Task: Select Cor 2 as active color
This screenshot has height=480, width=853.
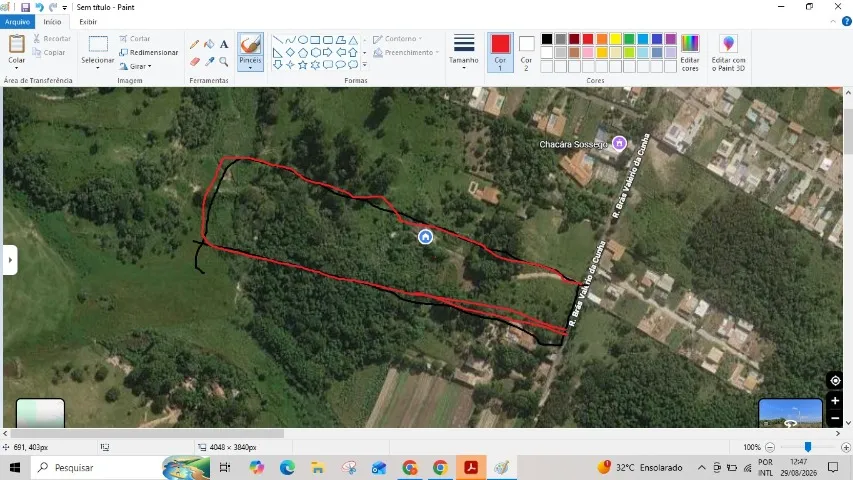Action: tap(526, 52)
